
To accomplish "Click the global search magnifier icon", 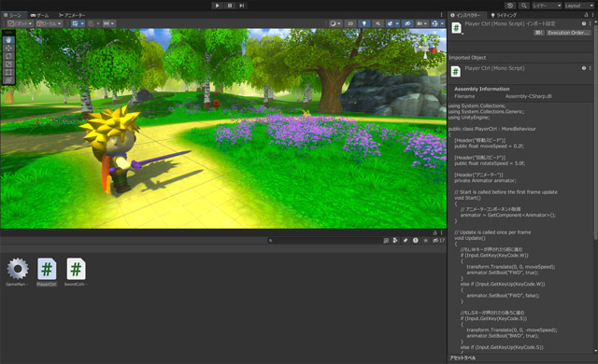I will coord(523,6).
